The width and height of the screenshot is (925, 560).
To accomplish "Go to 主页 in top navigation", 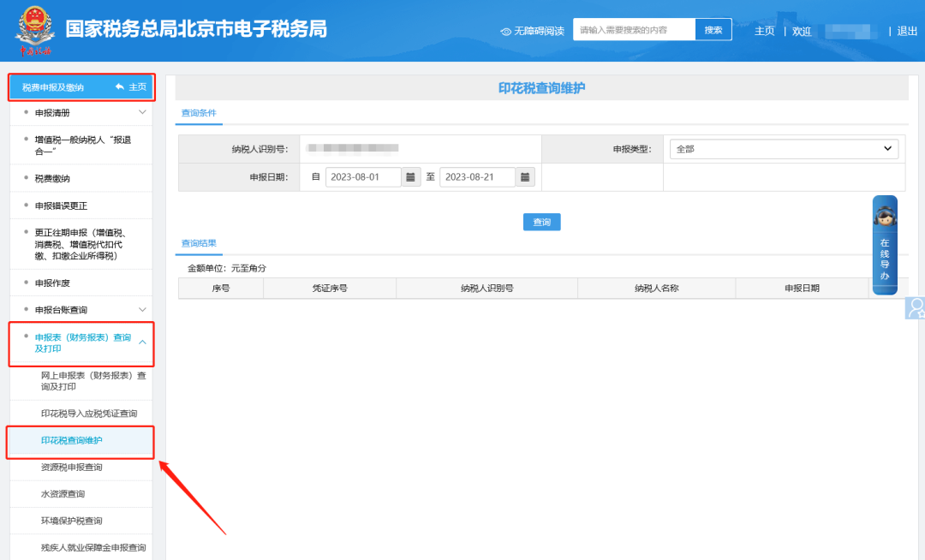I will (x=764, y=31).
